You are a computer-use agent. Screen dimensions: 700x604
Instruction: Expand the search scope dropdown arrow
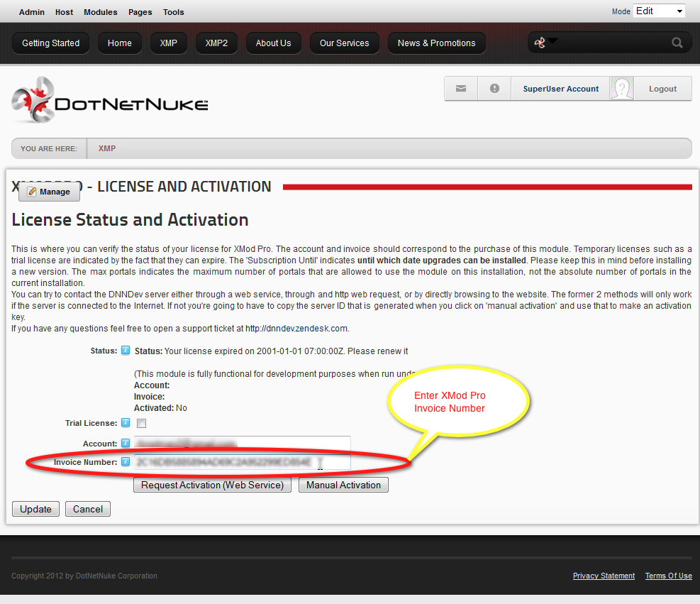pyautogui.click(x=553, y=40)
